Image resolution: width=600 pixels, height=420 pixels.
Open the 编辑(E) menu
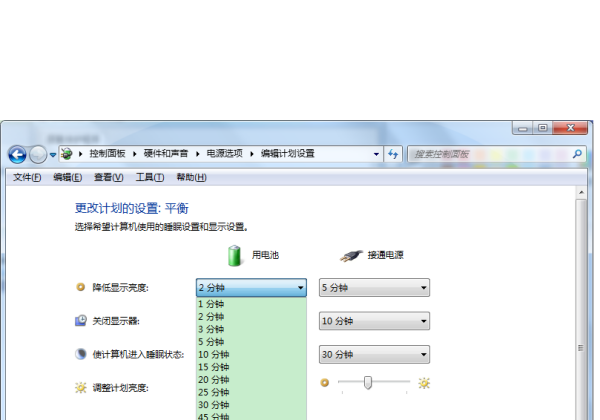click(x=67, y=177)
